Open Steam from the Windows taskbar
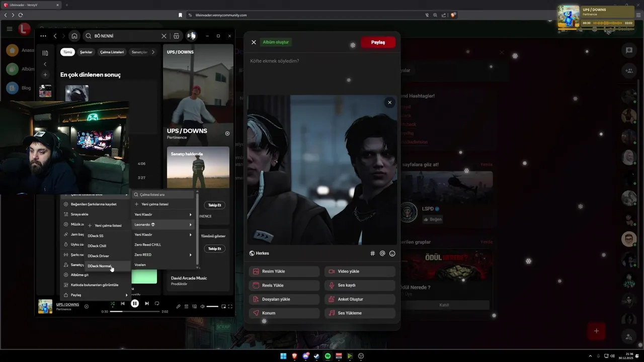Screen dimensions: 644x362 316,356
